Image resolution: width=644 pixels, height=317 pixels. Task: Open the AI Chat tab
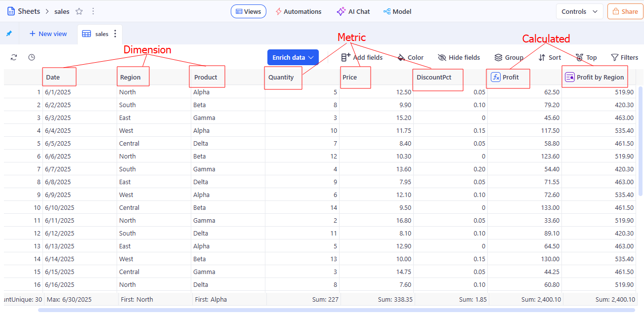click(353, 11)
